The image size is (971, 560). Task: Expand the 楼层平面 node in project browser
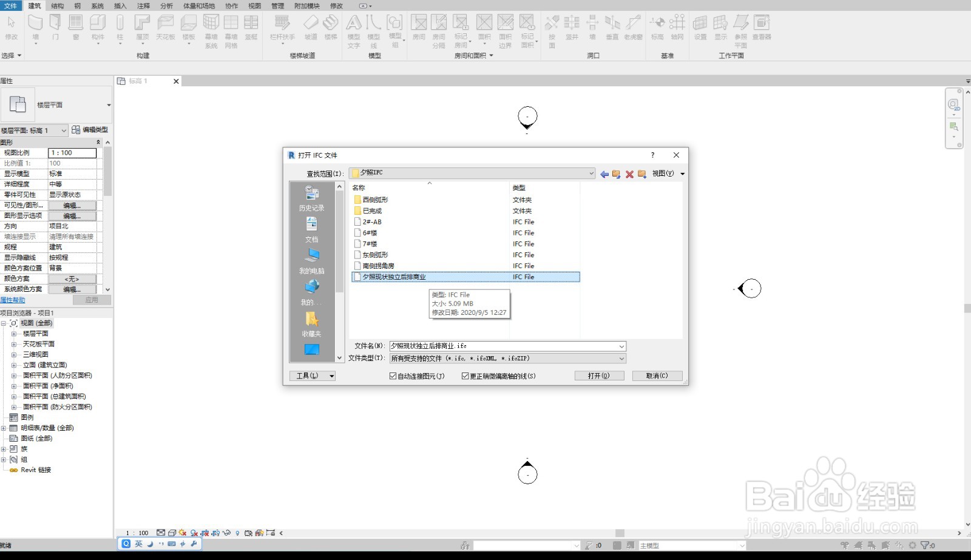click(x=13, y=334)
